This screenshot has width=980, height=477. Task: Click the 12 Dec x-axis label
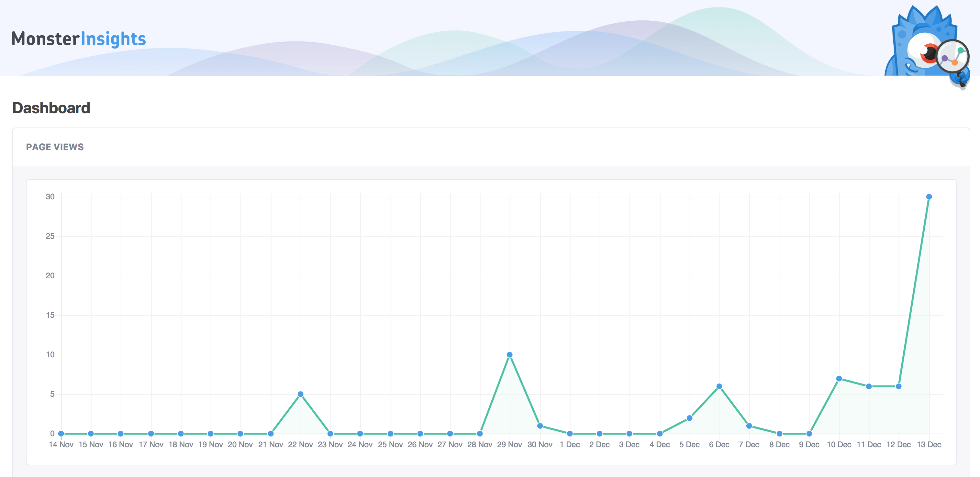point(898,445)
